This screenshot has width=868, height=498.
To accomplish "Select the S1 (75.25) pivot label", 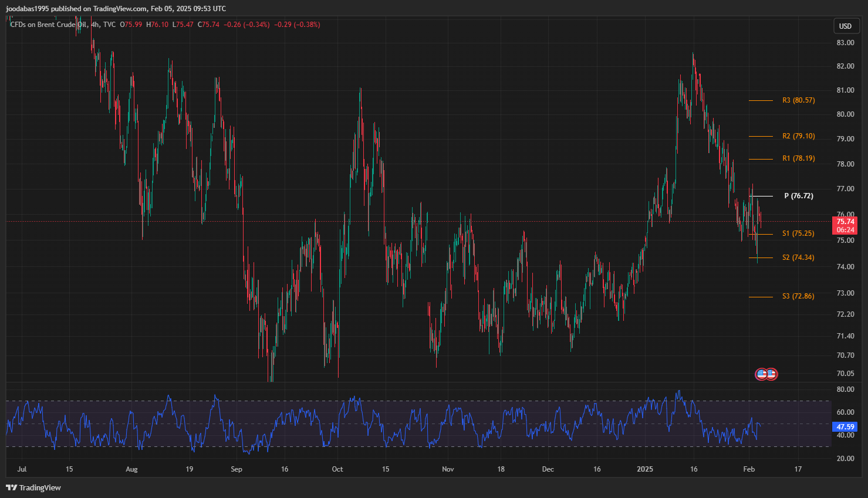I will (798, 233).
